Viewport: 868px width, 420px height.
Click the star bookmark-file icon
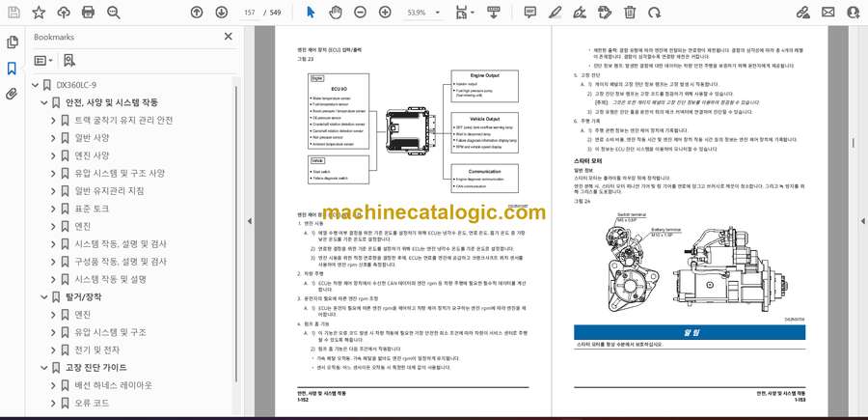pos(39,13)
